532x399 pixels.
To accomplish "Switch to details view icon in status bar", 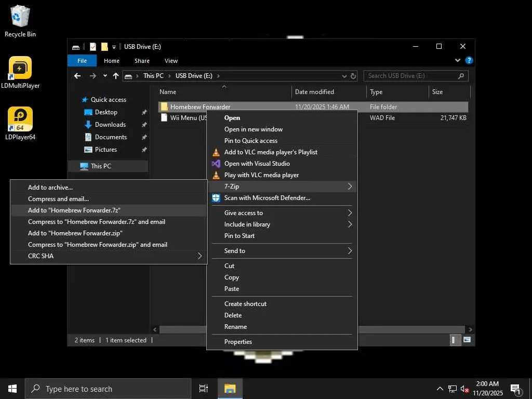I will coord(454,340).
